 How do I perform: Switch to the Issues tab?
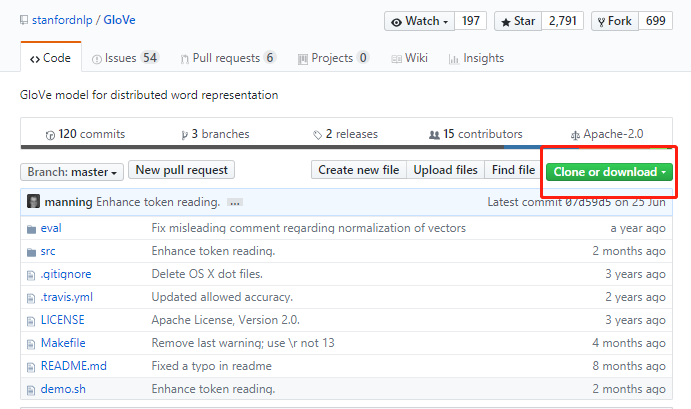[125, 58]
